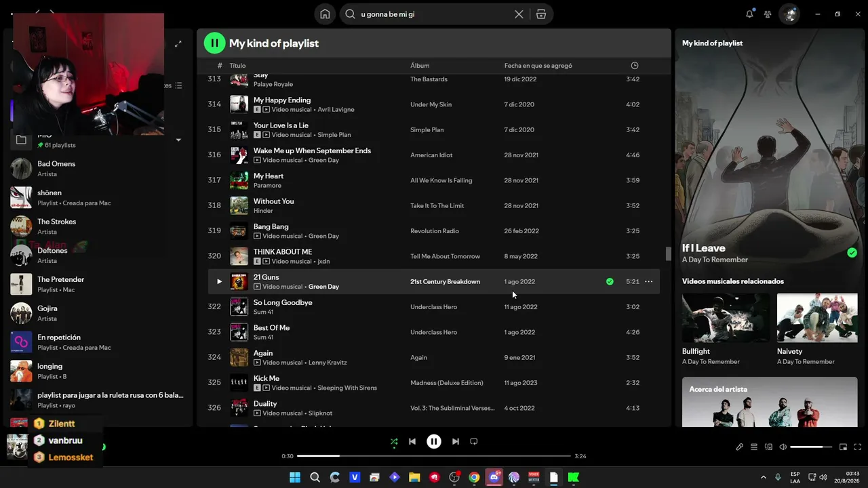Pause playback in the player bar
Screen dimensions: 868x488
coord(434,441)
